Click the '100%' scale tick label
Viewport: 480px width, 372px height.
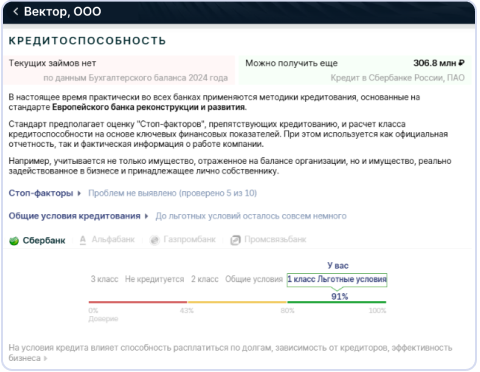pos(377,311)
